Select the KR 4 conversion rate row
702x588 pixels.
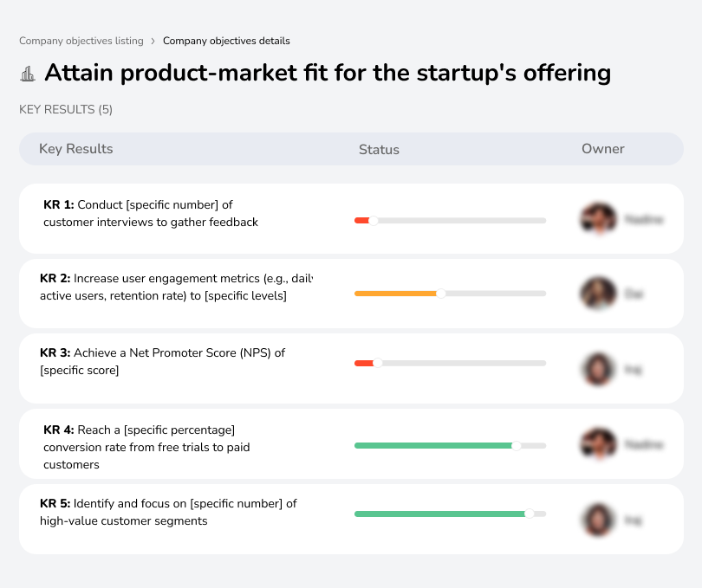(x=217, y=443)
